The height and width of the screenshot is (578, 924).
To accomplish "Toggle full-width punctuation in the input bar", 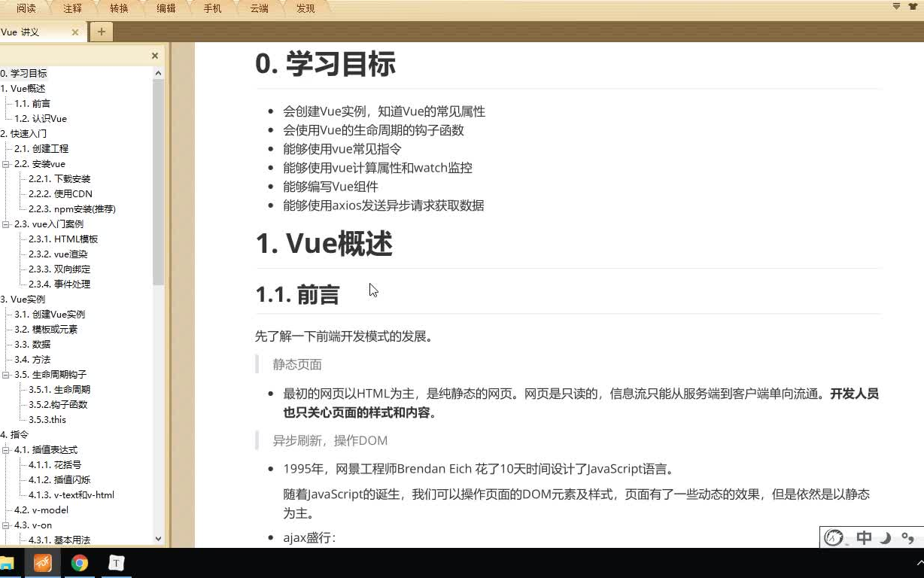I will pos(907,537).
